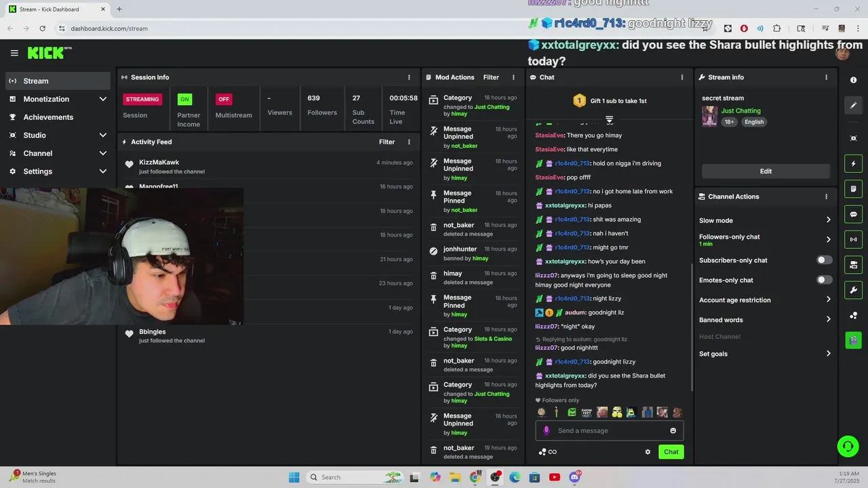Open the info icon in the right toolbar

pyautogui.click(x=853, y=80)
